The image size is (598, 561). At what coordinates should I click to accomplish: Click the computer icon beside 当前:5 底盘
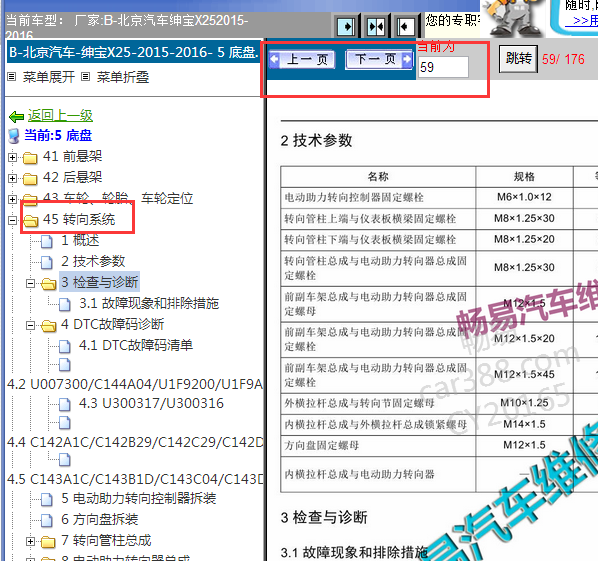[x=14, y=136]
